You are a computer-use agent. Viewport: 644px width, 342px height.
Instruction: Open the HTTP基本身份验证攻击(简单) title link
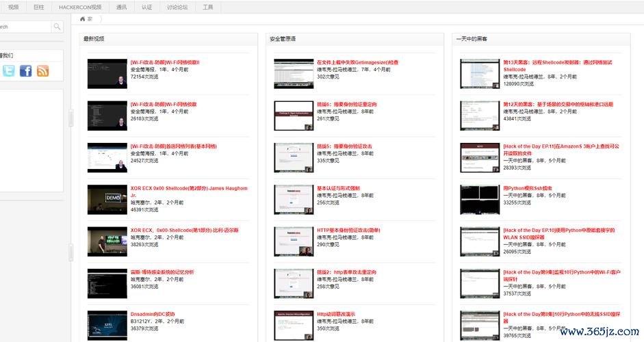(349, 231)
